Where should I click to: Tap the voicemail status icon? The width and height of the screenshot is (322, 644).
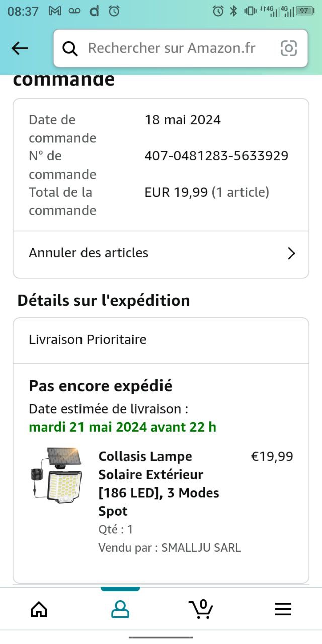point(75,11)
